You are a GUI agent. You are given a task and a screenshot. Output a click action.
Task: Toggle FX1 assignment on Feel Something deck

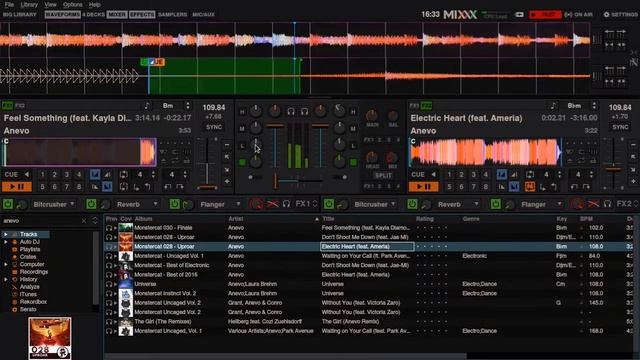pyautogui.click(x=7, y=106)
